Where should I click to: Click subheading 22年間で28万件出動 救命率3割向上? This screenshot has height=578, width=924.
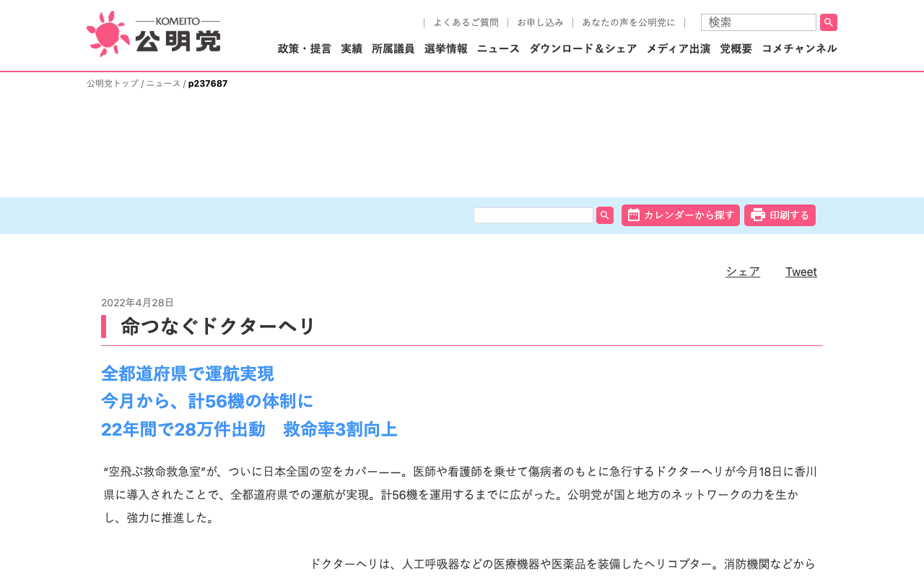(249, 429)
